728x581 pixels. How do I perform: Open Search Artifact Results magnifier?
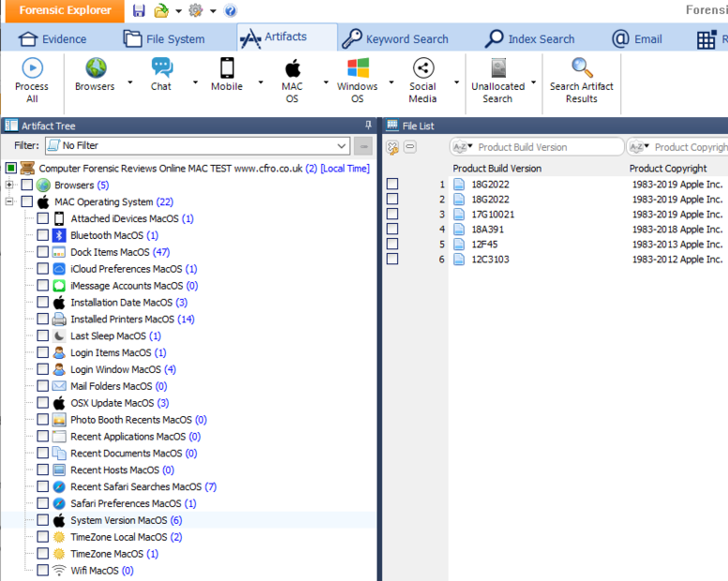pos(582,68)
